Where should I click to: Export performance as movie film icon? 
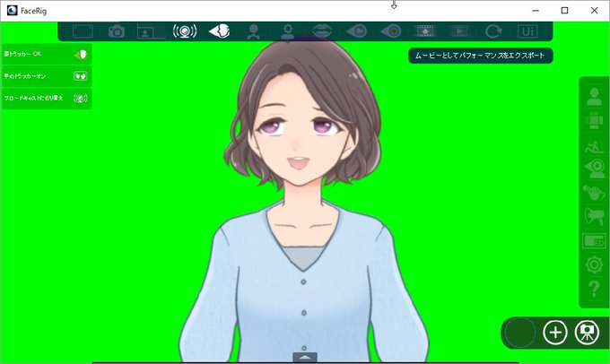[425, 31]
